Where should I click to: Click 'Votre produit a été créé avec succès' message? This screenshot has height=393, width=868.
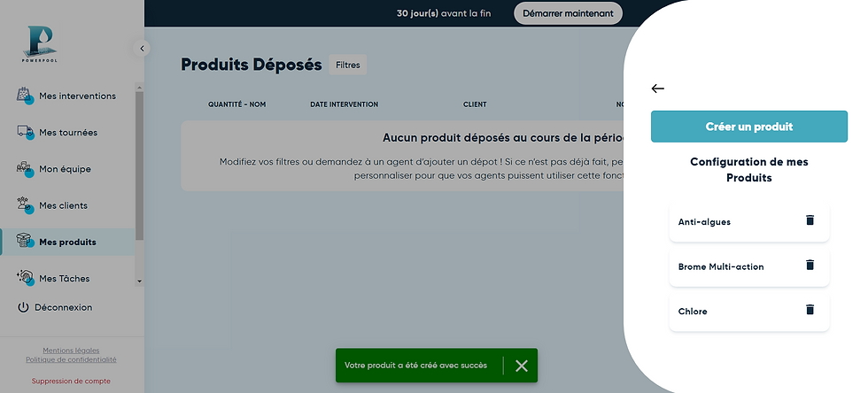(415, 366)
